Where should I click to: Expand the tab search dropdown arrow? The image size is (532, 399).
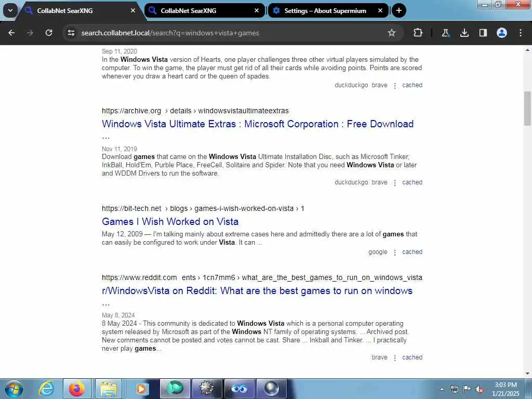tap(10, 10)
